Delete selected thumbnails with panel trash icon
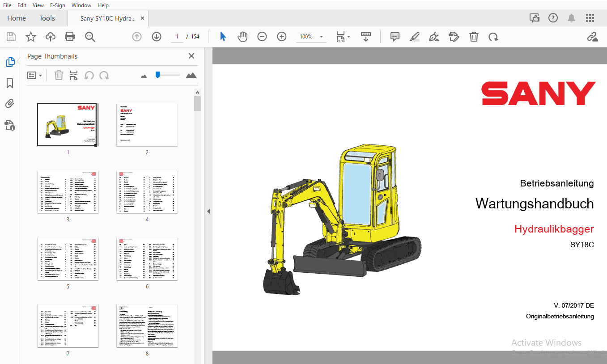 (59, 75)
